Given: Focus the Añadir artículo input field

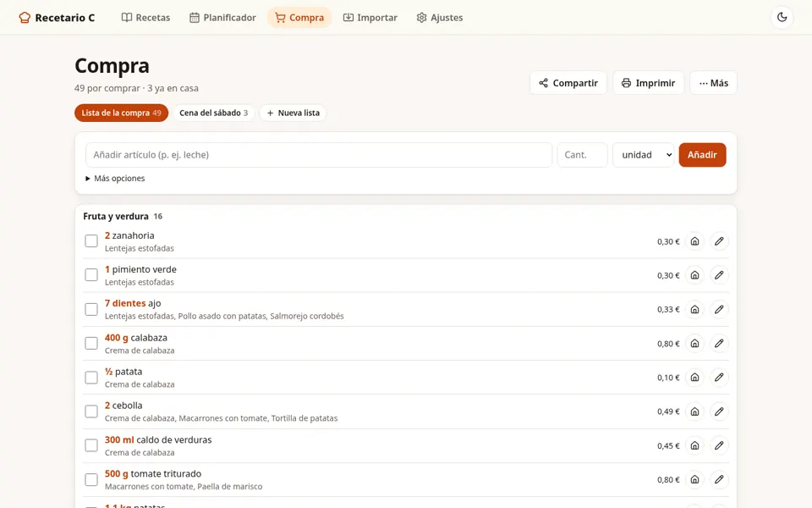Looking at the screenshot, I should [319, 155].
